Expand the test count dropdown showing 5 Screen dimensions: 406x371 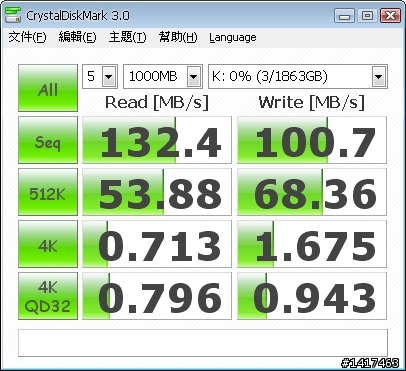(109, 77)
